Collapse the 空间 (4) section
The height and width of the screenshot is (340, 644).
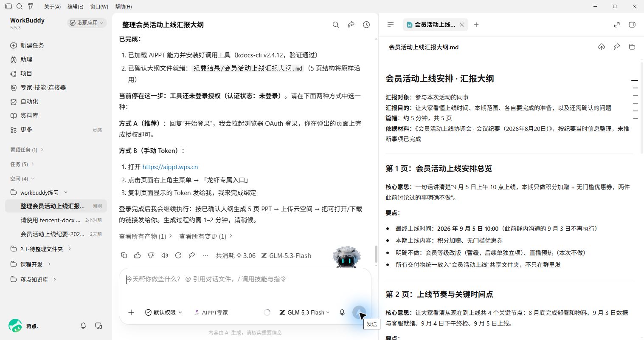(22, 178)
